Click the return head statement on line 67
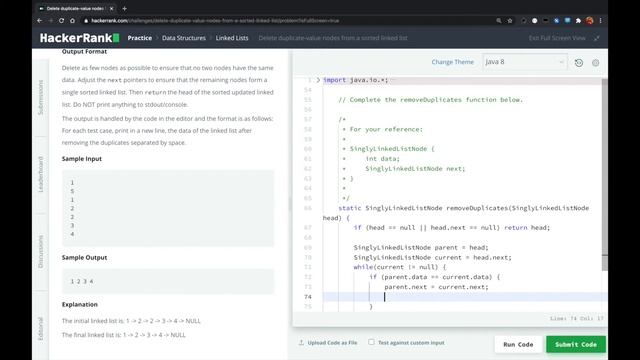640x360 pixels. [x=527, y=228]
